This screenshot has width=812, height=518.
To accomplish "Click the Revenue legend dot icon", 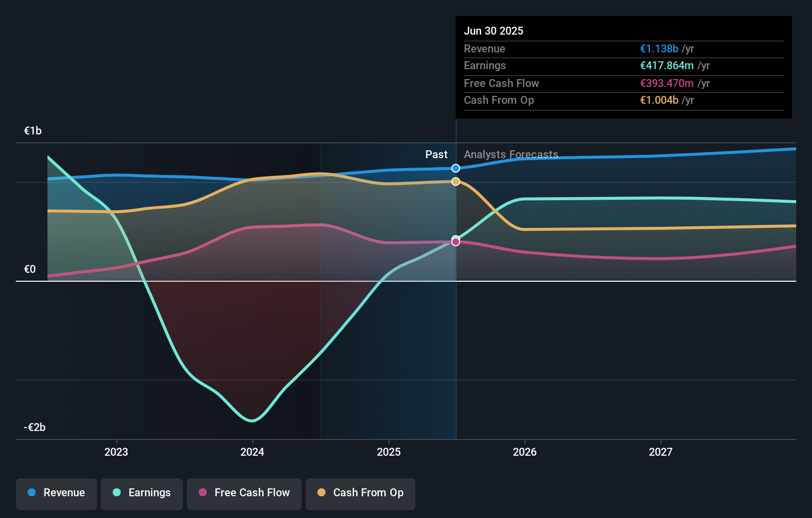I will [32, 493].
